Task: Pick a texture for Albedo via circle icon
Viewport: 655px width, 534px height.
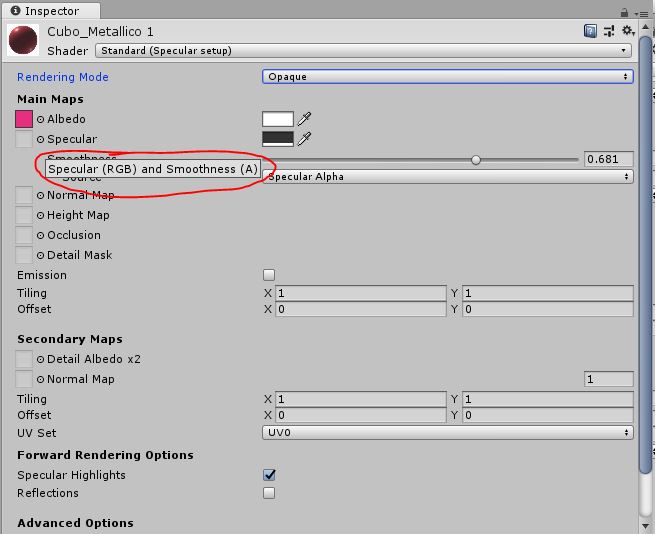Action: pos(40,120)
